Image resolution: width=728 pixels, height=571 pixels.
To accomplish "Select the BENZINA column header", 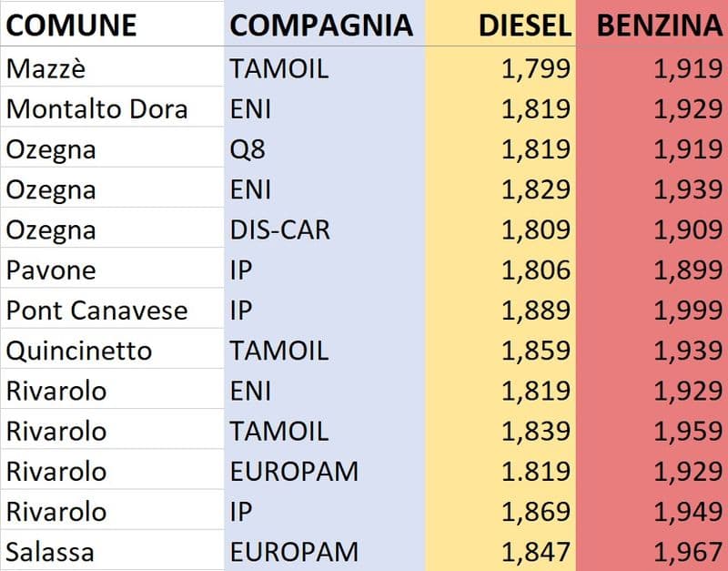I will click(659, 25).
